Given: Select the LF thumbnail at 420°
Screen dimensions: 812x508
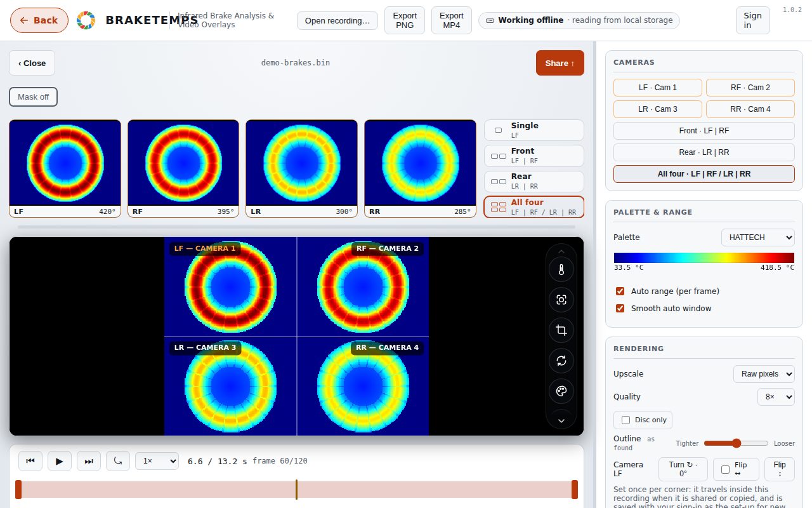Looking at the screenshot, I should [65, 168].
